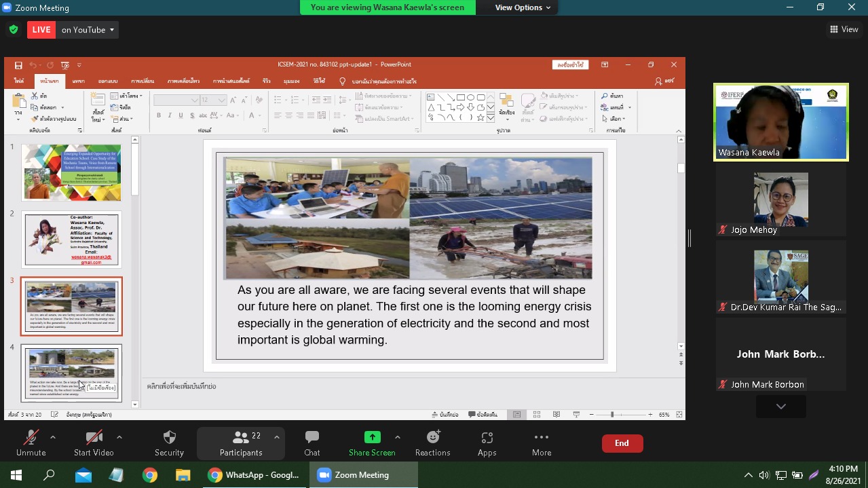Open the Transitions tab in PowerPoint ribbon
This screenshot has height=488, width=868.
click(143, 81)
